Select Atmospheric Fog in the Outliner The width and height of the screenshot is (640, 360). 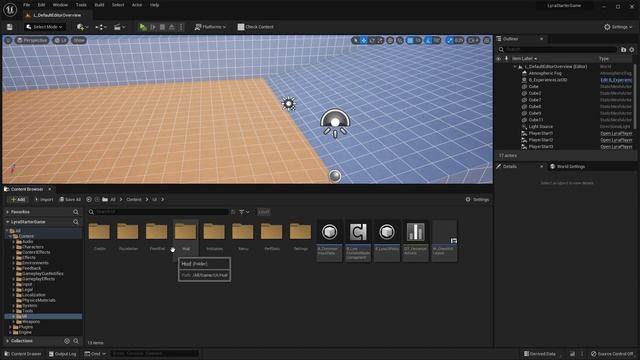point(545,73)
